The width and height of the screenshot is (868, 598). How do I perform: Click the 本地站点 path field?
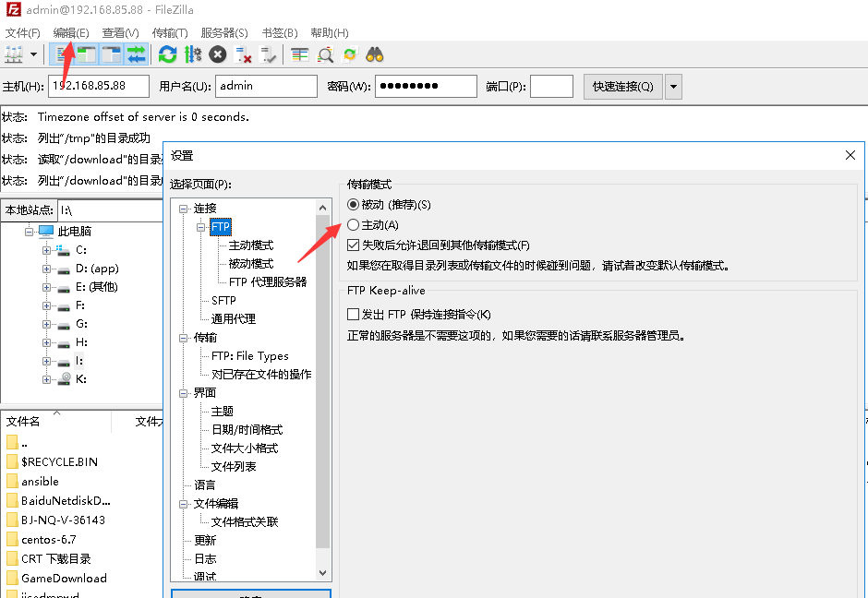point(111,210)
